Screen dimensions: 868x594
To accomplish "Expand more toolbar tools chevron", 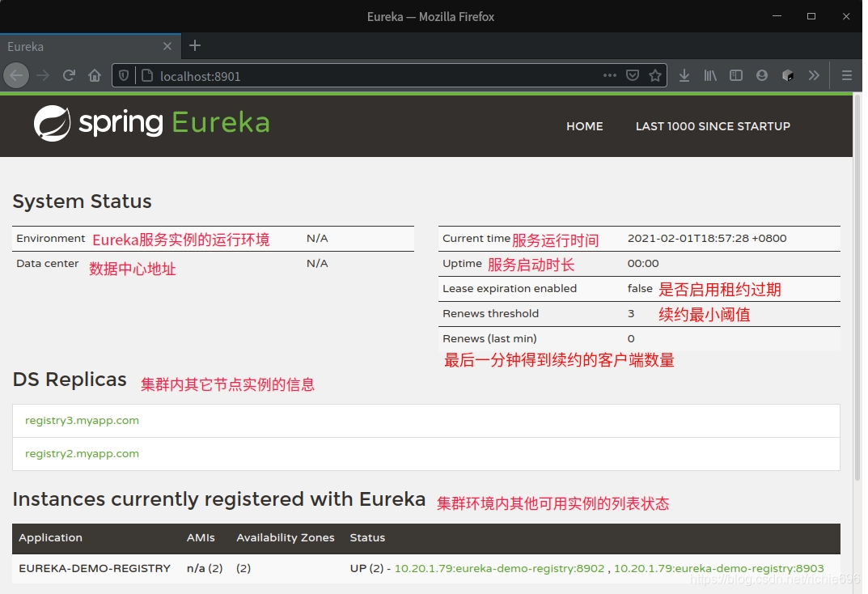I will pos(813,75).
